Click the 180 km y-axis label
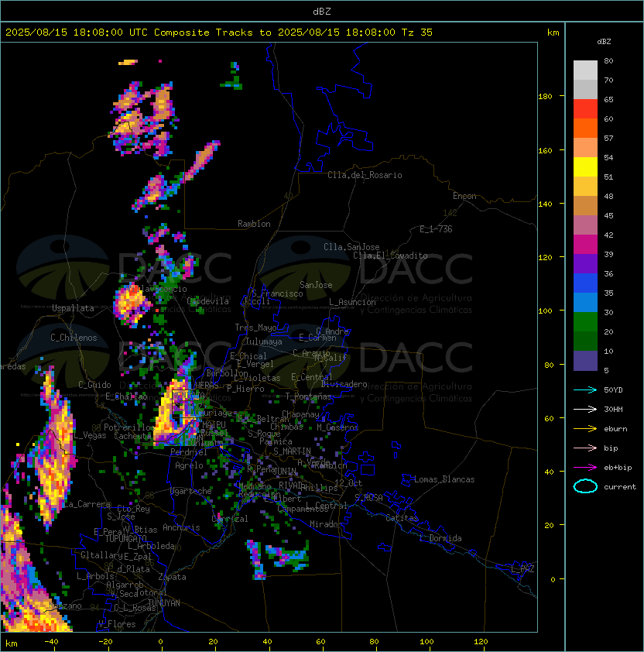 pyautogui.click(x=545, y=97)
